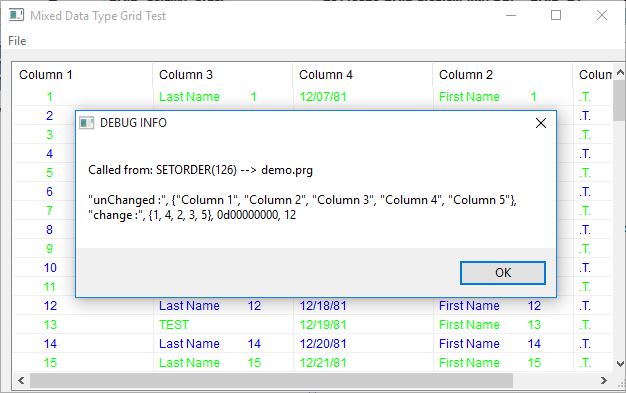Select the Column 1 cell with value 8
The width and height of the screenshot is (626, 393).
[x=50, y=230]
